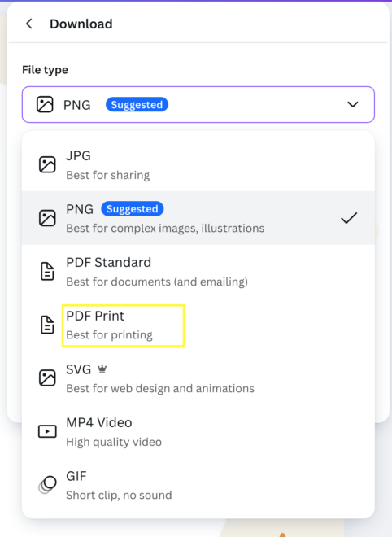Image resolution: width=392 pixels, height=537 pixels.
Task: Click the Suggested badge in dropdown list
Action: point(132,208)
